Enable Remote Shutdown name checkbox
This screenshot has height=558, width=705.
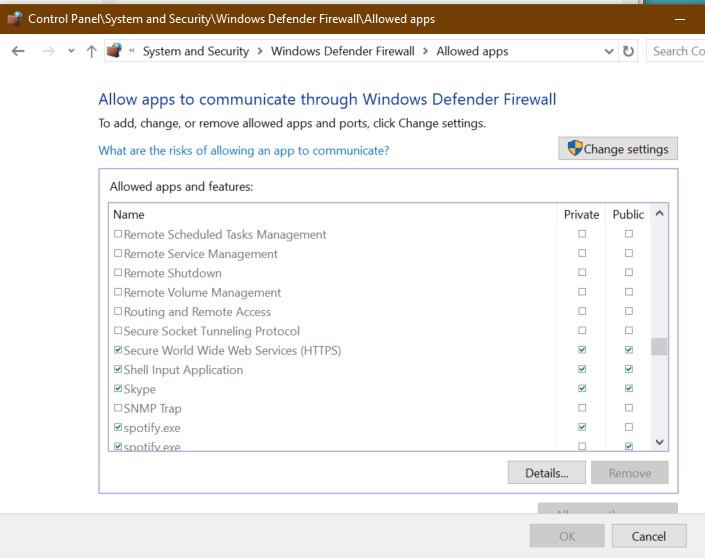(118, 272)
